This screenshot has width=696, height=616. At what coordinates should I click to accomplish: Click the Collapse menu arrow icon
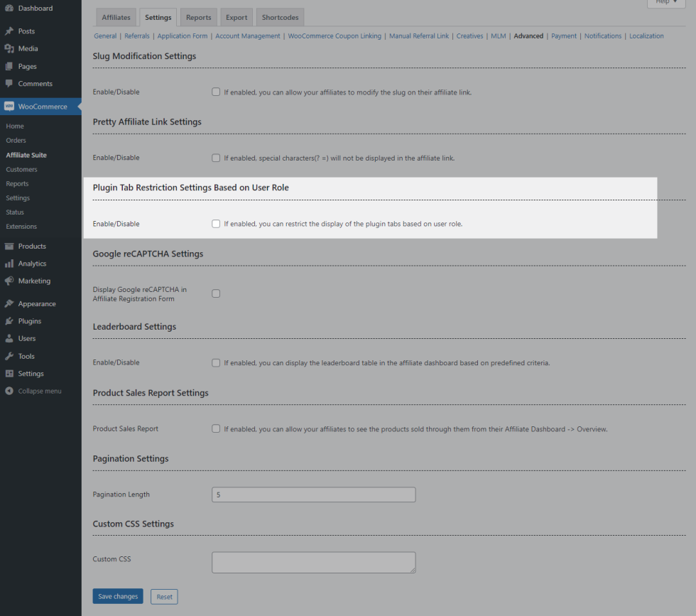click(9, 391)
